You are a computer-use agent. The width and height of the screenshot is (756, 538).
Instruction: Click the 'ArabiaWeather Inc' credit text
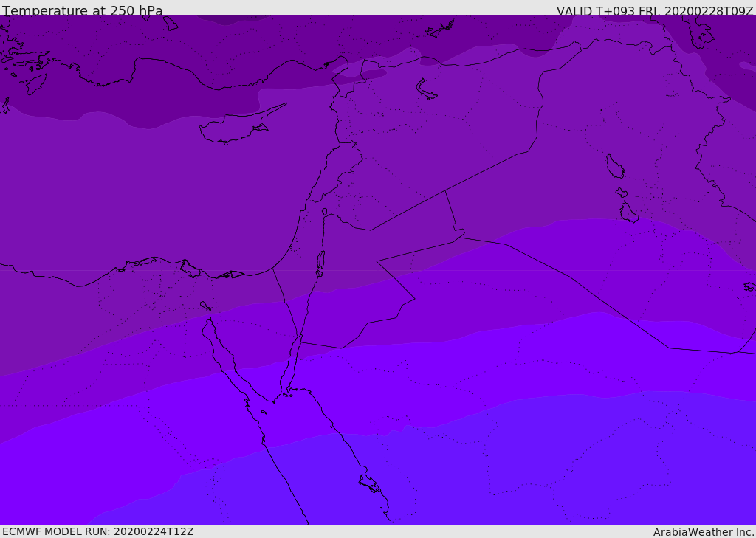point(703,532)
